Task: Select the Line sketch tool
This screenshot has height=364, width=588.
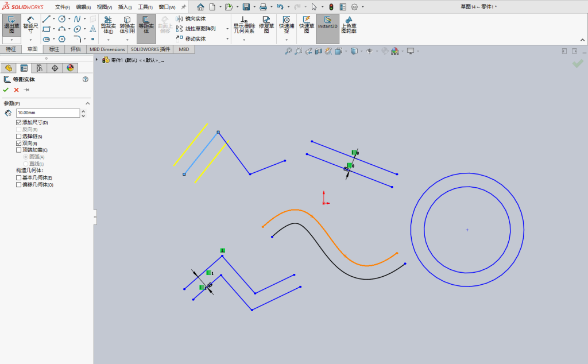Action: coord(47,19)
